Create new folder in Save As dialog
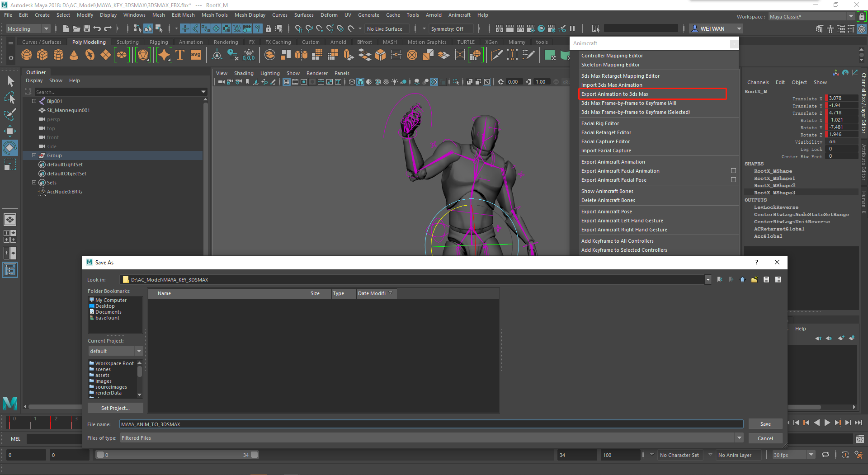The image size is (868, 475). click(x=755, y=280)
